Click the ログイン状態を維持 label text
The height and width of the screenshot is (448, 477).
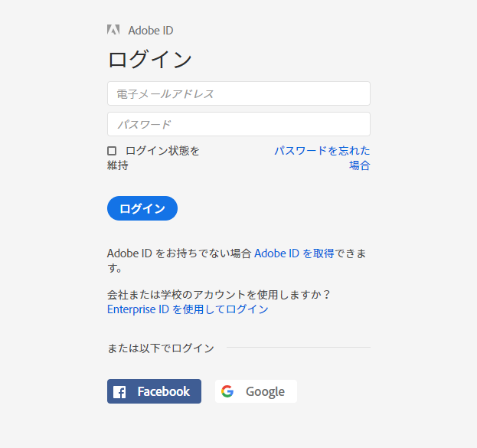point(153,158)
